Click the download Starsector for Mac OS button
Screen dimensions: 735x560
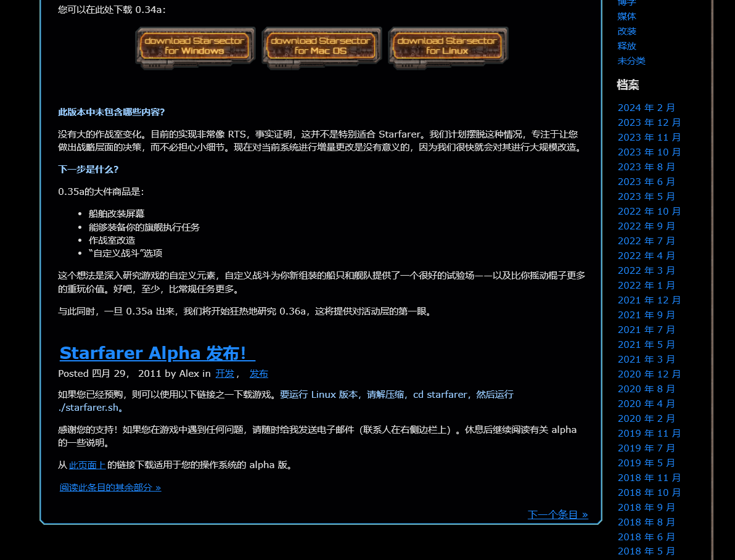[321, 46]
